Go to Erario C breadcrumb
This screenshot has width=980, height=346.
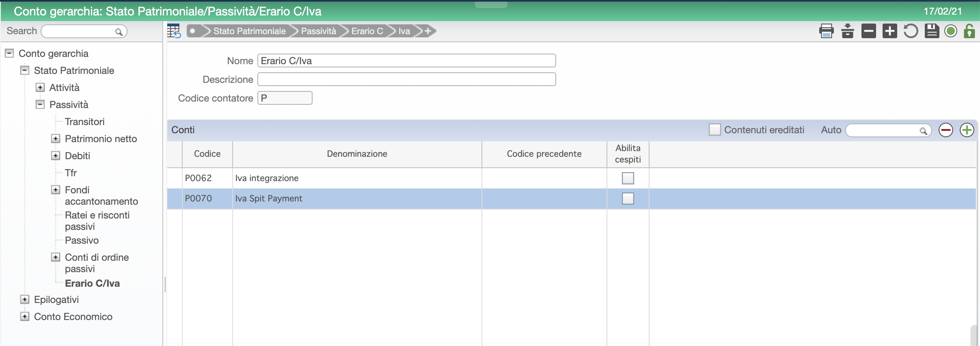[367, 31]
